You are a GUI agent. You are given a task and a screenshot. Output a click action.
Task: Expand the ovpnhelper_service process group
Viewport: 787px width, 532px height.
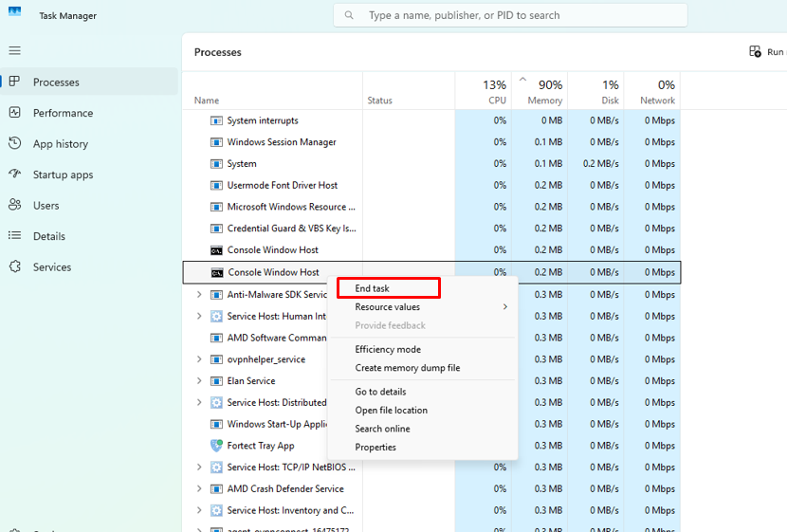(x=199, y=359)
